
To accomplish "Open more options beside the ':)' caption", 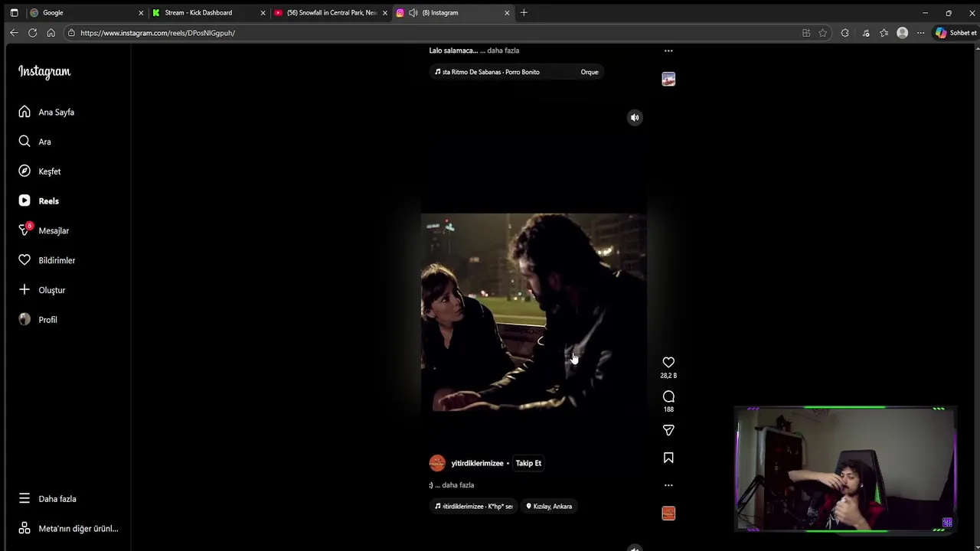I will click(x=668, y=485).
